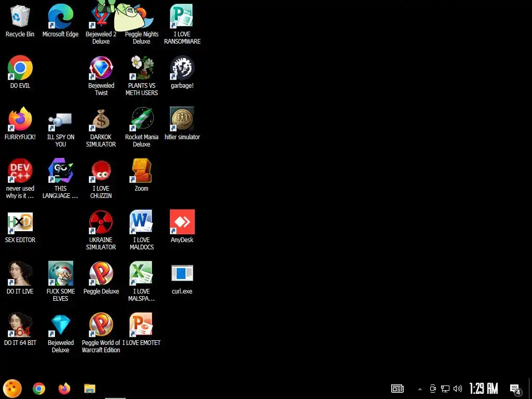
Task: Open File Explorer from the taskbar
Action: [89, 389]
